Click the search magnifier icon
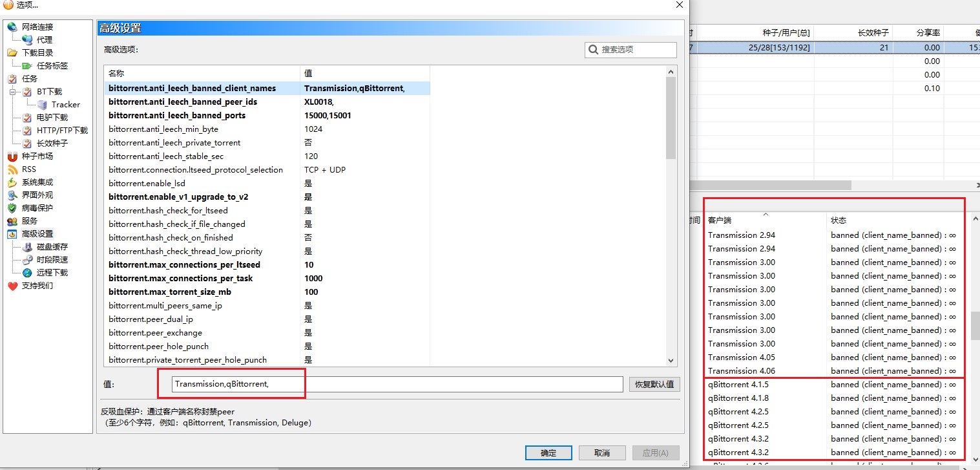Screen dimensions: 980x470 pos(593,49)
